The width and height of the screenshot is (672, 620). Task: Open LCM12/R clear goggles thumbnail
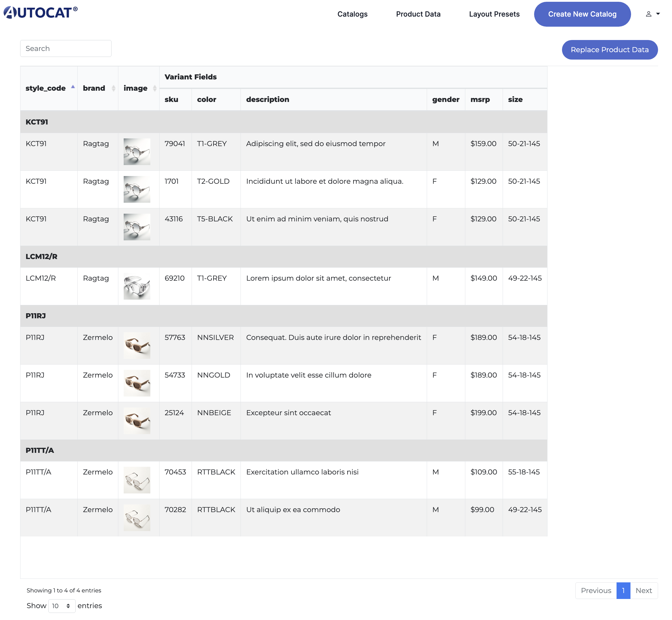[x=137, y=286]
